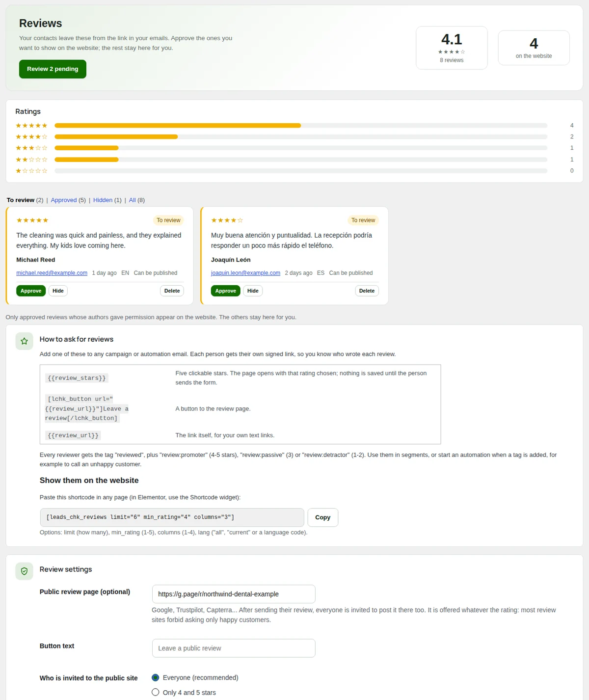Select the standalone {{review_url}} snippet
The height and width of the screenshot is (700, 589).
pos(73,435)
